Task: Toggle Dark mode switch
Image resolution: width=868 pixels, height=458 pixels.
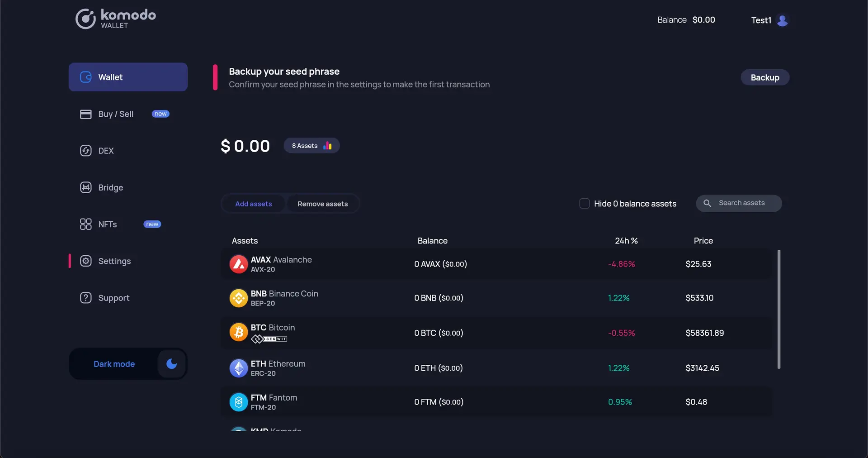Action: point(171,364)
